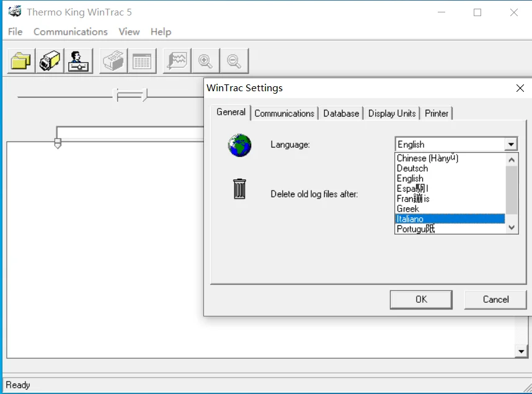Maximize the Thermo King WinTrac window
This screenshot has height=394, width=532.
pos(477,12)
